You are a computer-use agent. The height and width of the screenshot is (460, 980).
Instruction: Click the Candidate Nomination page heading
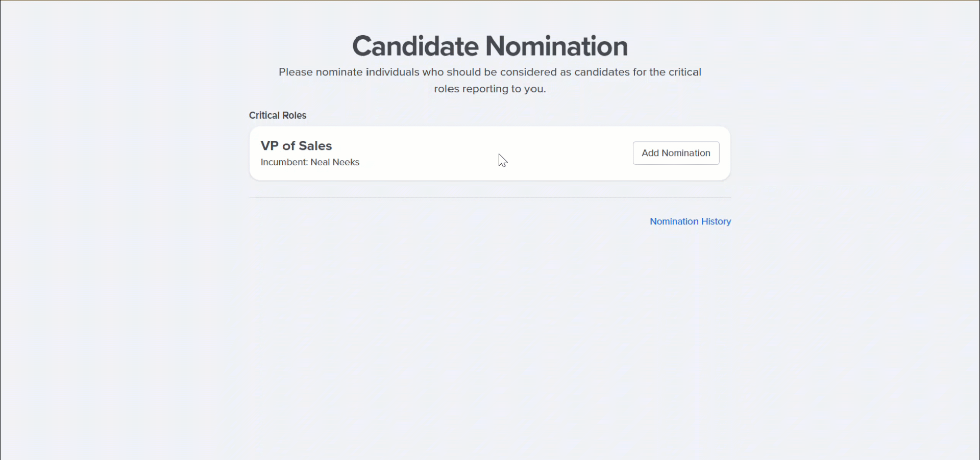(x=489, y=46)
